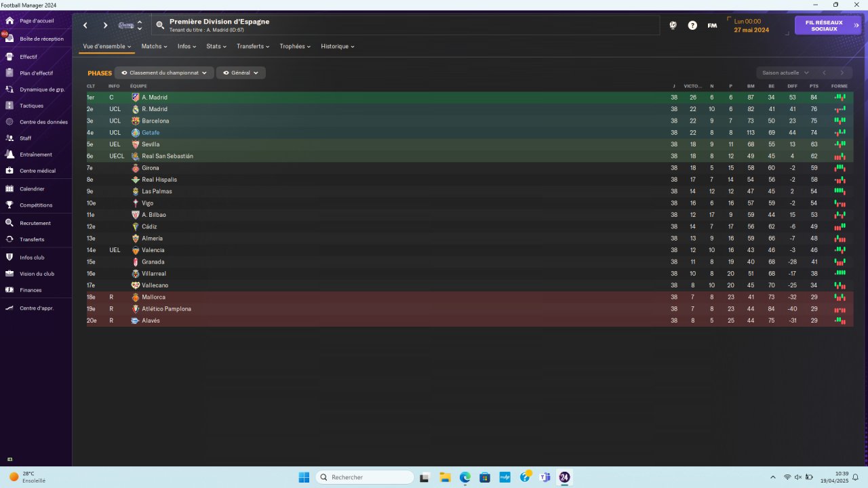
Task: Open Centre d'appr. section
Action: [x=36, y=308]
